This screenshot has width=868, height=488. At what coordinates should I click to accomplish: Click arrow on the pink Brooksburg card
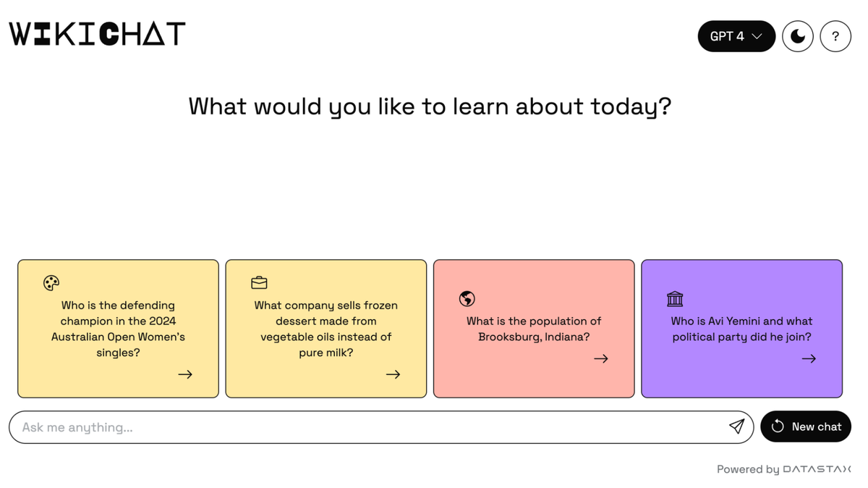601,358
